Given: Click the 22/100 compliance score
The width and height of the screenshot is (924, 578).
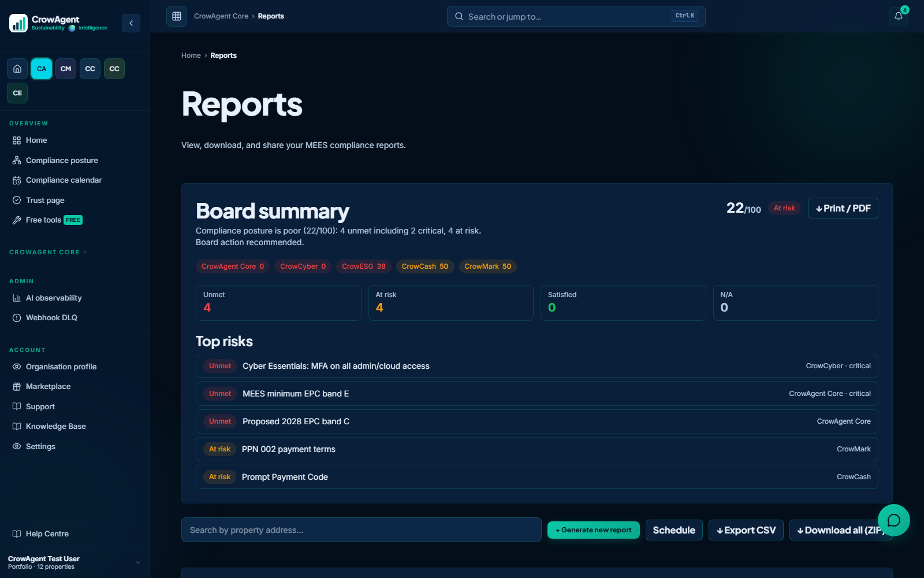Looking at the screenshot, I should click(x=744, y=208).
